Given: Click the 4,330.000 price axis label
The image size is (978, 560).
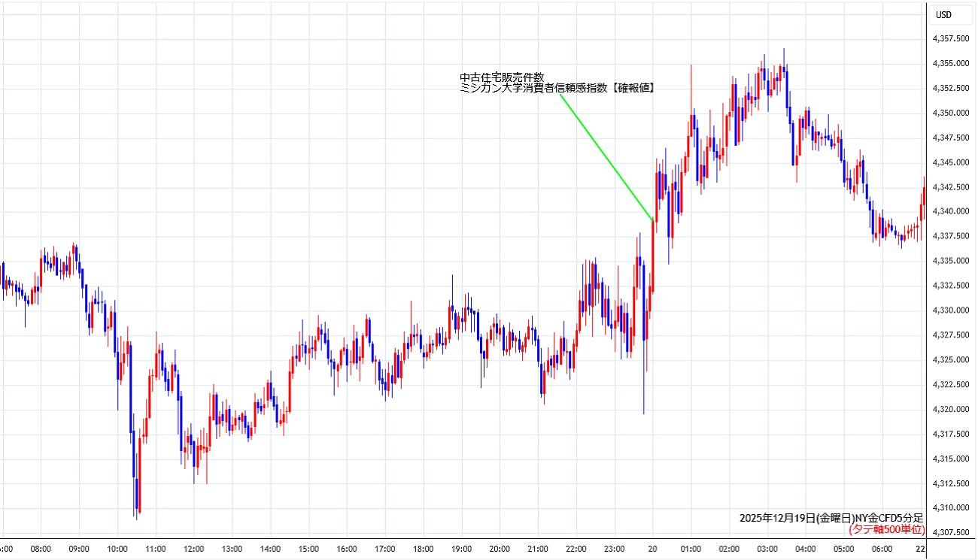Looking at the screenshot, I should 950,310.
